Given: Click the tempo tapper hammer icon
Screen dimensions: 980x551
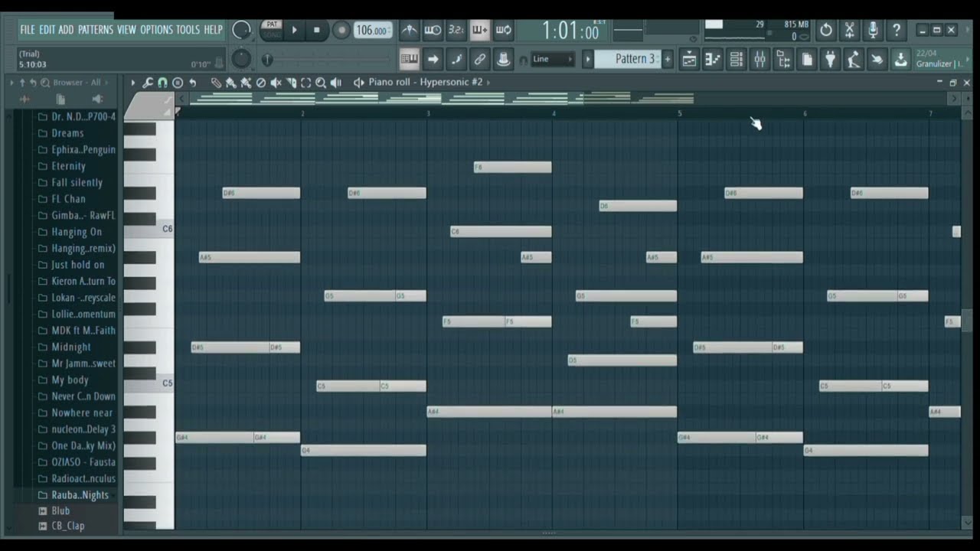Looking at the screenshot, I should coord(854,59).
